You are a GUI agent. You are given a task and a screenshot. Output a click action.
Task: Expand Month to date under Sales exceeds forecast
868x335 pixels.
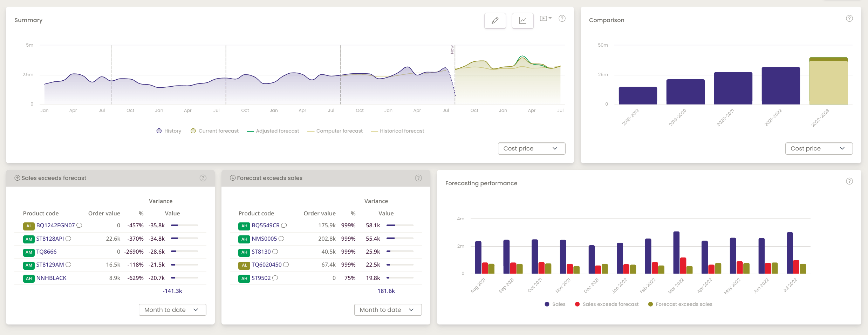[172, 310]
